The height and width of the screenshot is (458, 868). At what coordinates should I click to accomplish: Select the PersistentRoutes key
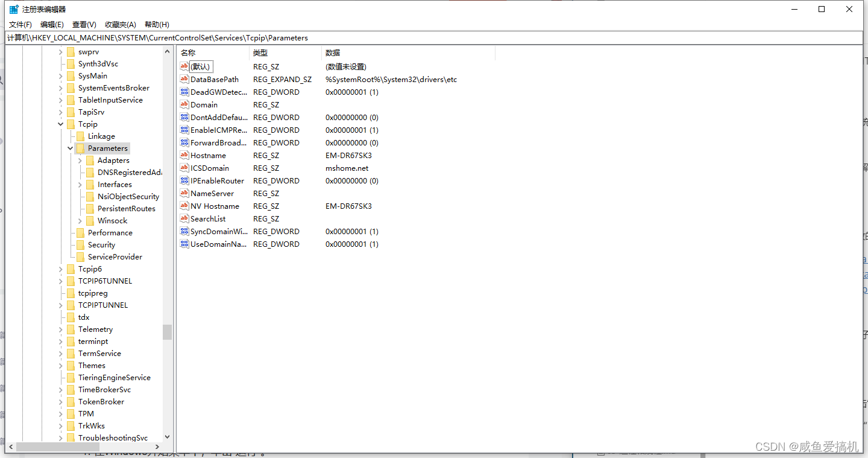pyautogui.click(x=127, y=208)
